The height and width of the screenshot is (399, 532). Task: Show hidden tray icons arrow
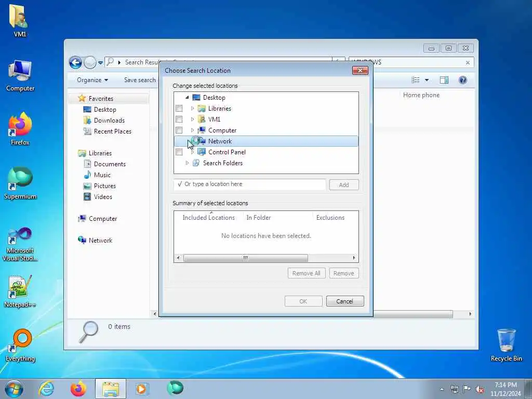pyautogui.click(x=442, y=389)
